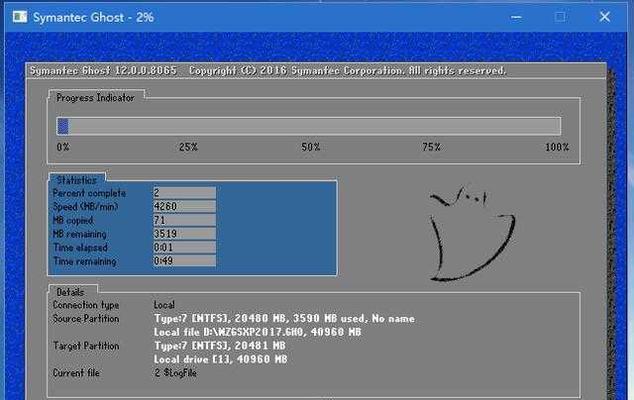Click the Time elapsed value 0:01

(184, 247)
